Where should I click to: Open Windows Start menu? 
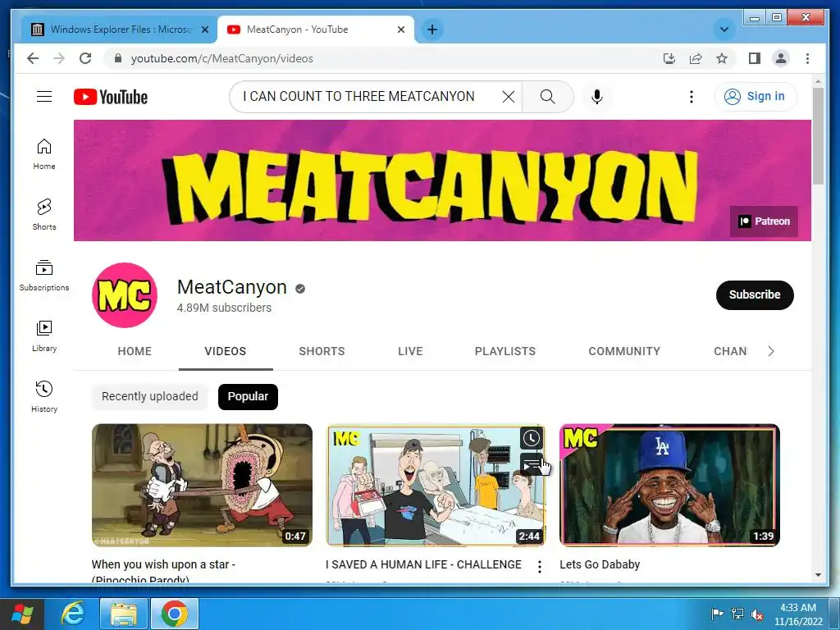click(x=21, y=614)
